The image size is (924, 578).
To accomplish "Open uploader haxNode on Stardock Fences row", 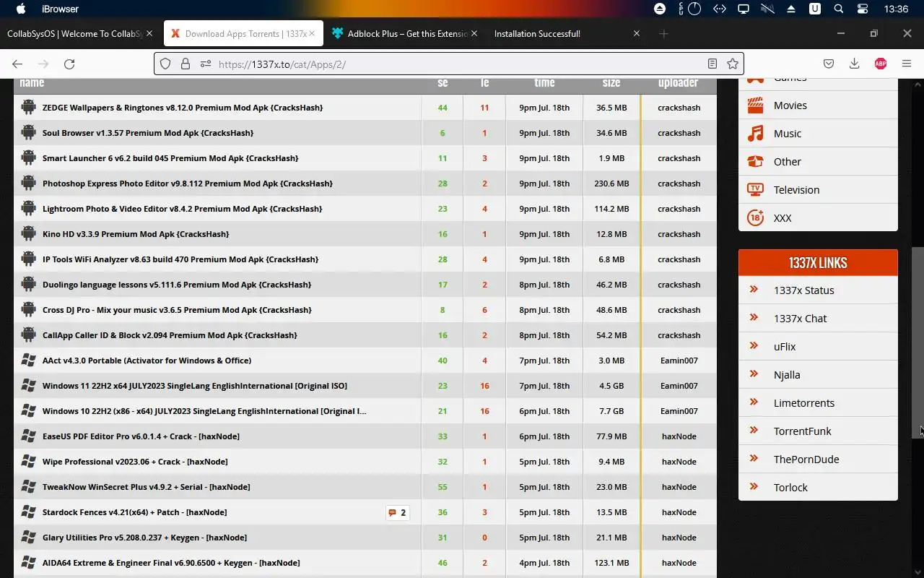I will tap(679, 512).
